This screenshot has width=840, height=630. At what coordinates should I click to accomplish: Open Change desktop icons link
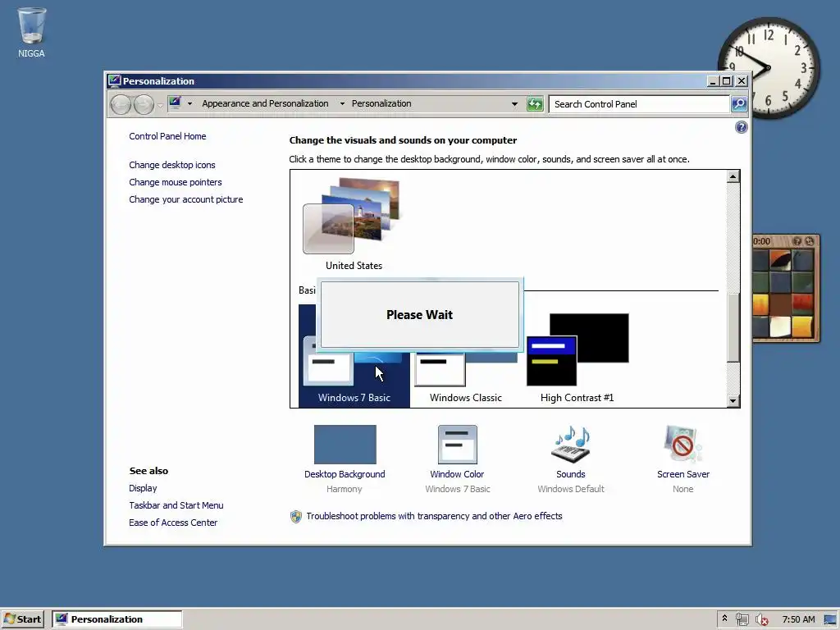(x=172, y=165)
